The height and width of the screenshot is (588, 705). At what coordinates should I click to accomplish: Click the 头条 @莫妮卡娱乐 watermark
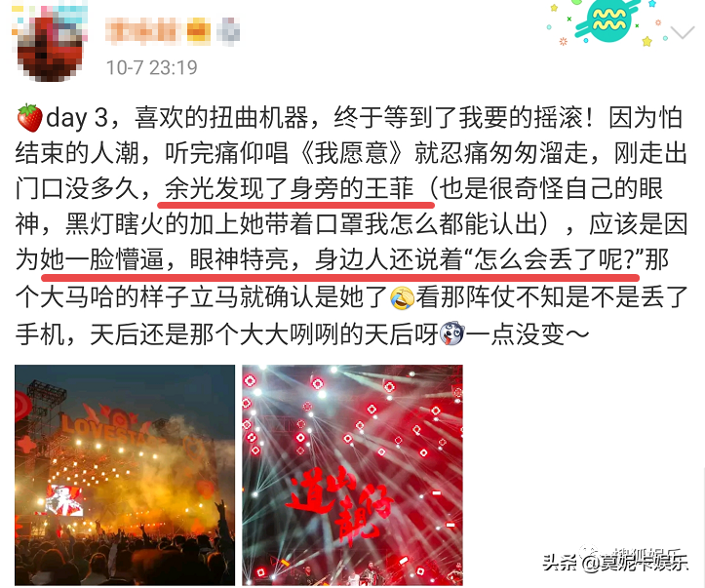click(x=615, y=562)
